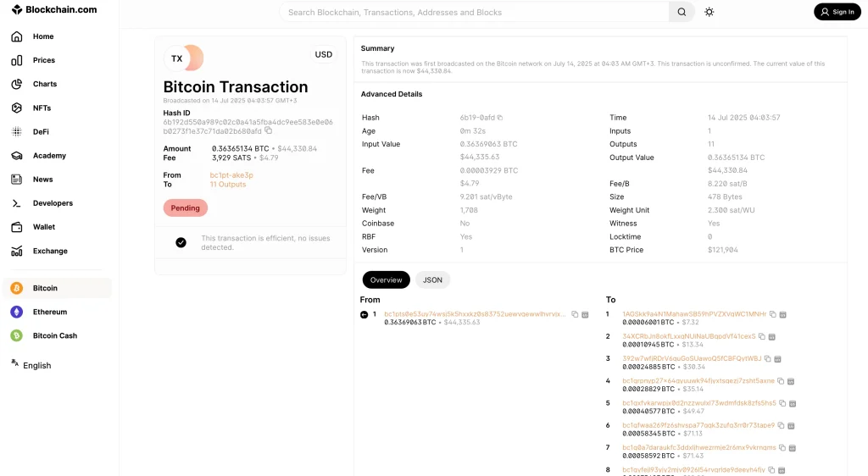Image resolution: width=868 pixels, height=476 pixels.
Task: Click the square icon on the 0.00006001 BTC output row
Action: coord(782,314)
